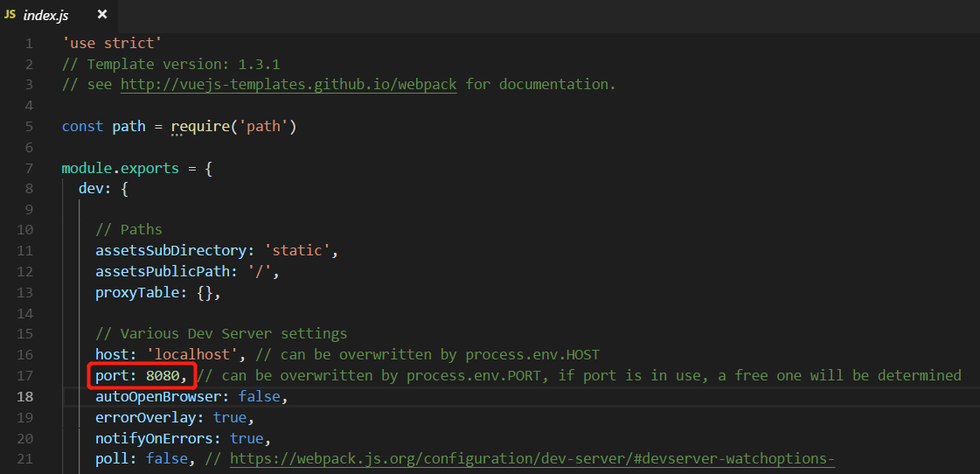Click the 'localhost' string value
Screen dimensions: 980x474
(x=191, y=354)
